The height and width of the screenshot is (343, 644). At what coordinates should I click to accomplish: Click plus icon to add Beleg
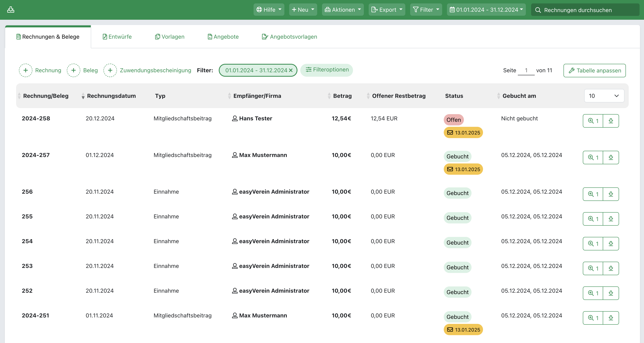tap(73, 70)
